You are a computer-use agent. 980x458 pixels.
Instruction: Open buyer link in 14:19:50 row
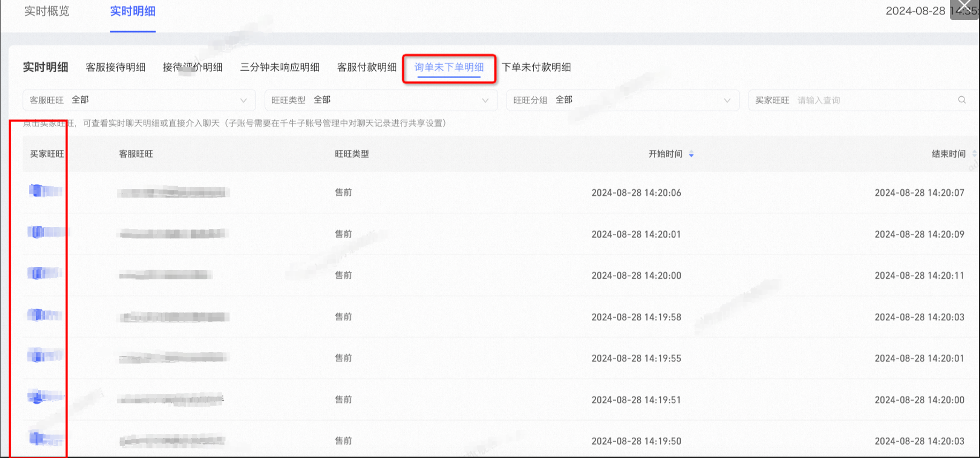point(46,438)
